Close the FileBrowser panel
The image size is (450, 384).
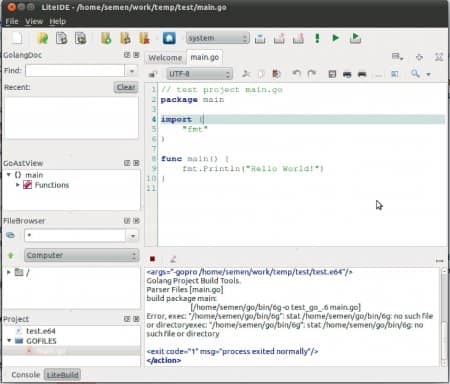pos(136,221)
